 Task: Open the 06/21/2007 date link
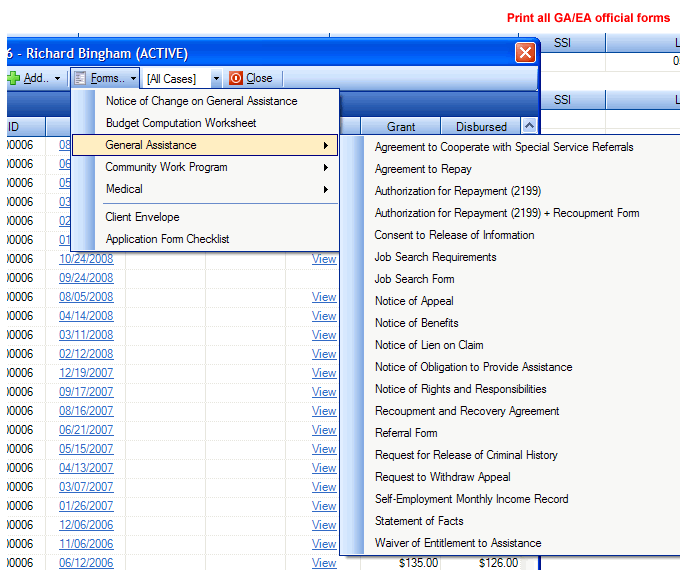tap(86, 430)
